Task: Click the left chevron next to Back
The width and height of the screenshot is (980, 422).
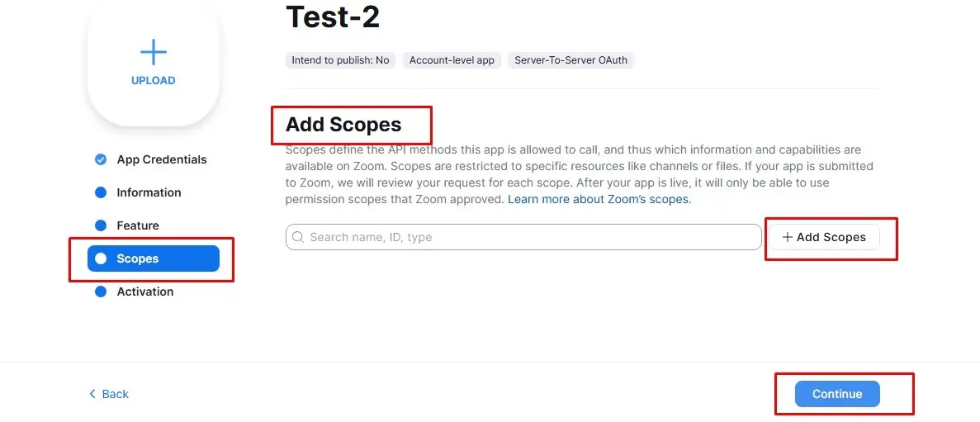Action: point(92,394)
